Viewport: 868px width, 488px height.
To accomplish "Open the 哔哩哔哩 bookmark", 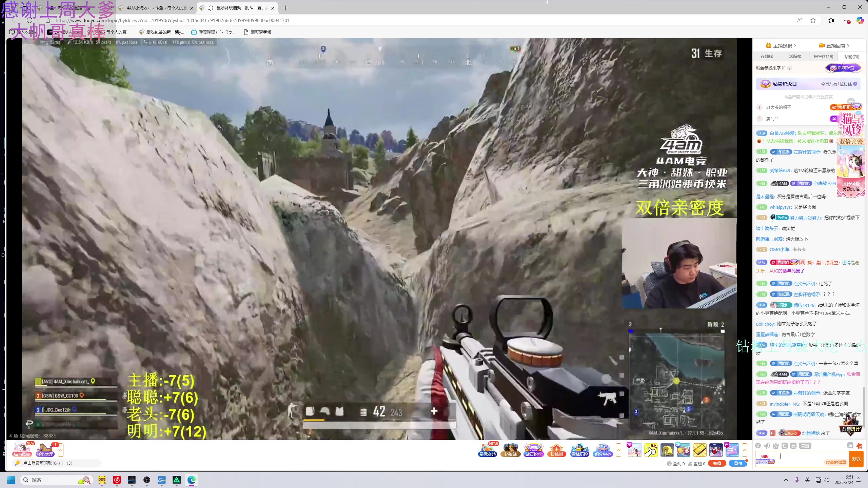I will 213,32.
